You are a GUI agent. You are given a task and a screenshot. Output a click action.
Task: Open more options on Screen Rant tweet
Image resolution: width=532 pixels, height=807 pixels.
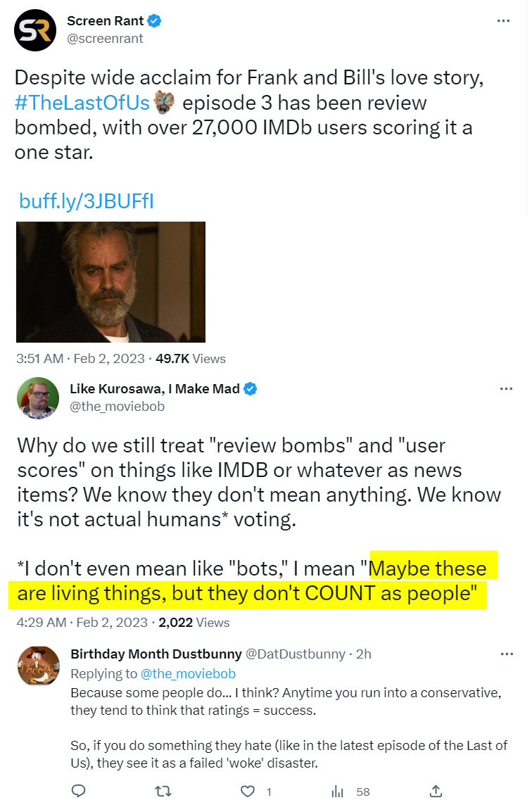pyautogui.click(x=503, y=21)
